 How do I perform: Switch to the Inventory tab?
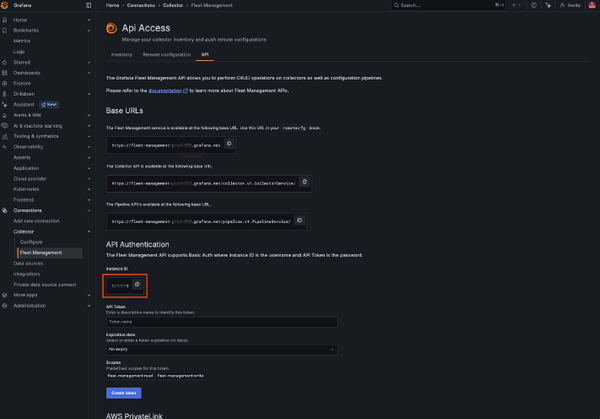(122, 54)
